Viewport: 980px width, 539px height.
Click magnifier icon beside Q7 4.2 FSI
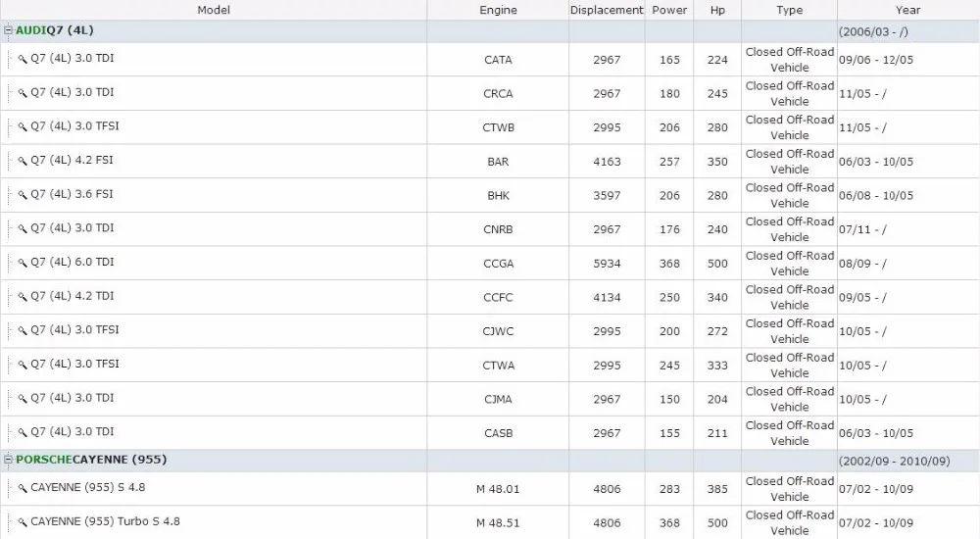pyautogui.click(x=23, y=161)
